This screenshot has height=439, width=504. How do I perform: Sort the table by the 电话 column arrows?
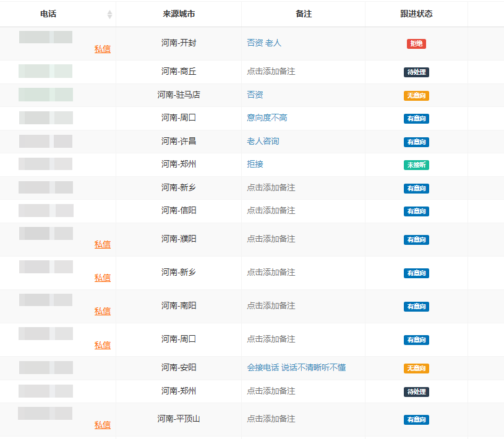click(109, 14)
